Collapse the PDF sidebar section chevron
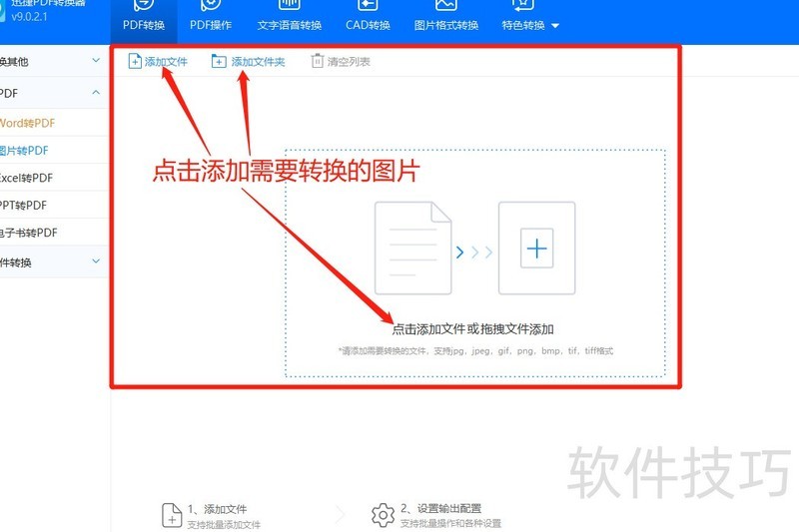The image size is (799, 532). point(96,93)
